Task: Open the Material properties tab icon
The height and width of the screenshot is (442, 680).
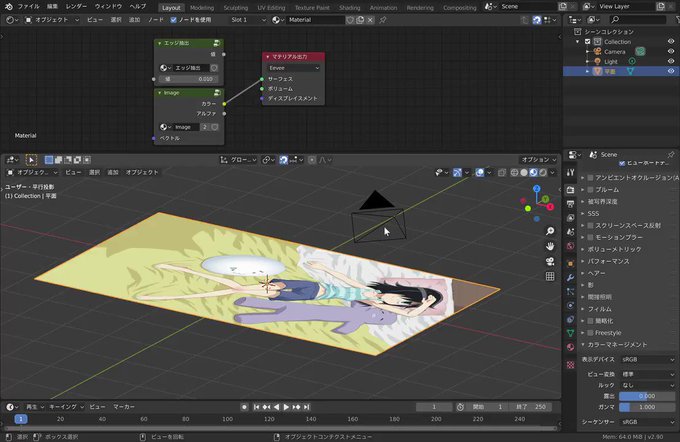Action: point(570,347)
